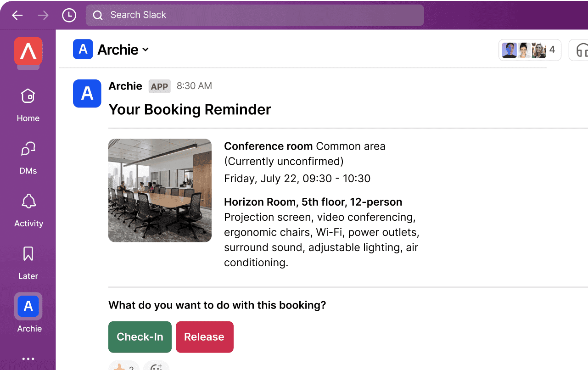This screenshot has height=370, width=588.
Task: Go to Home in the sidebar
Action: pos(28,105)
